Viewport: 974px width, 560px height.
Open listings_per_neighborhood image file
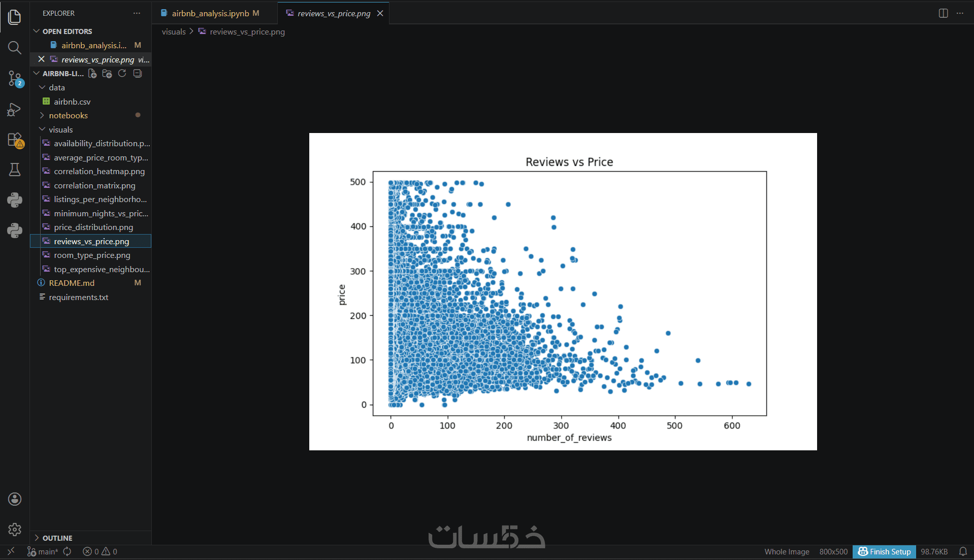click(90, 199)
